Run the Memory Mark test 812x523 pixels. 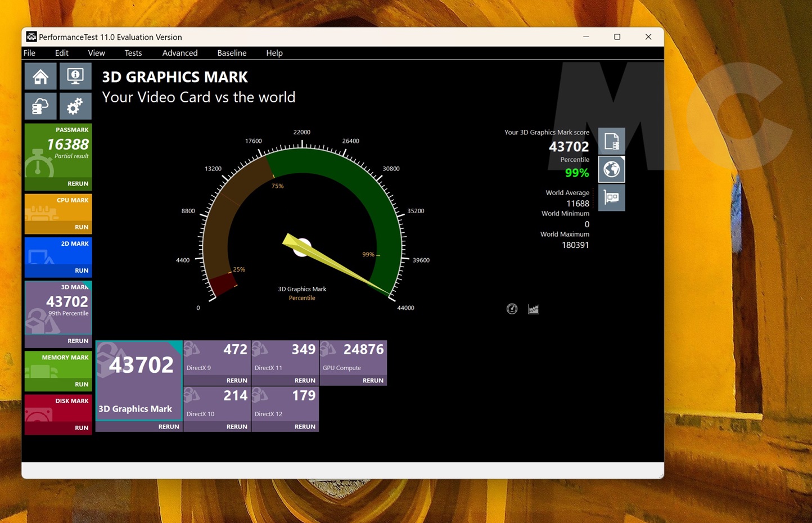pos(82,384)
